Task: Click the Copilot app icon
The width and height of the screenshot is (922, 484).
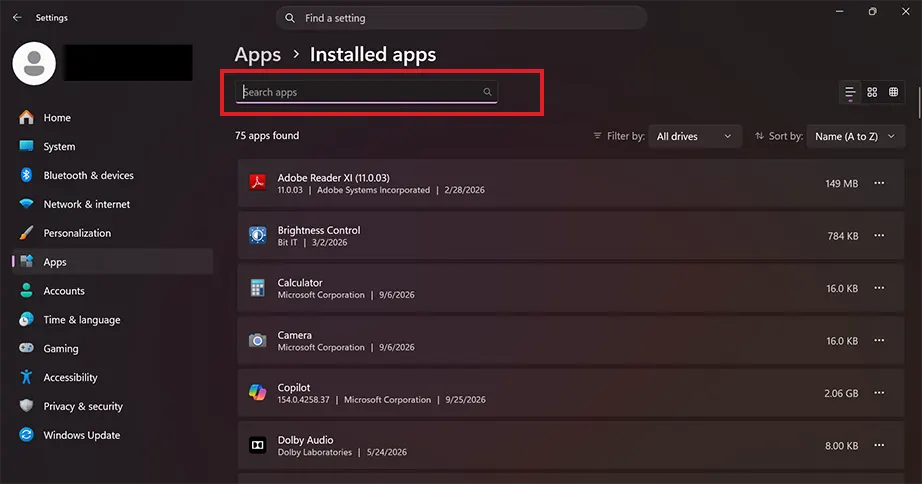Action: point(258,392)
